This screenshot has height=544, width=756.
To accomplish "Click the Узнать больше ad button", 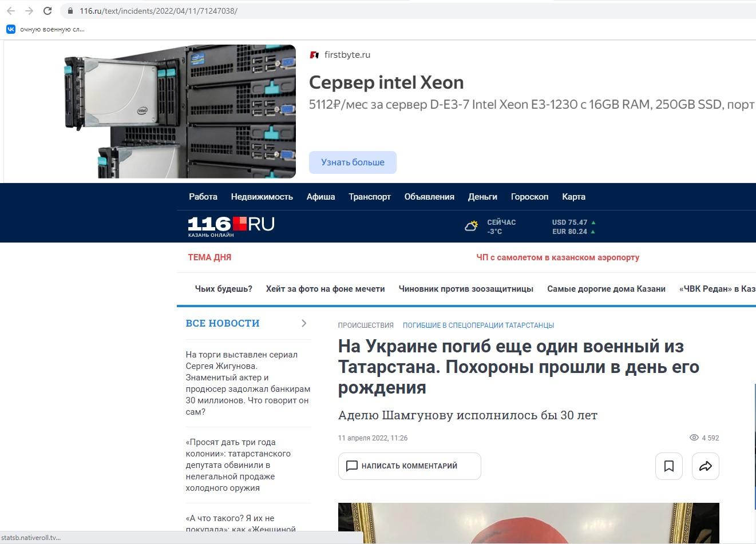I will coord(353,162).
